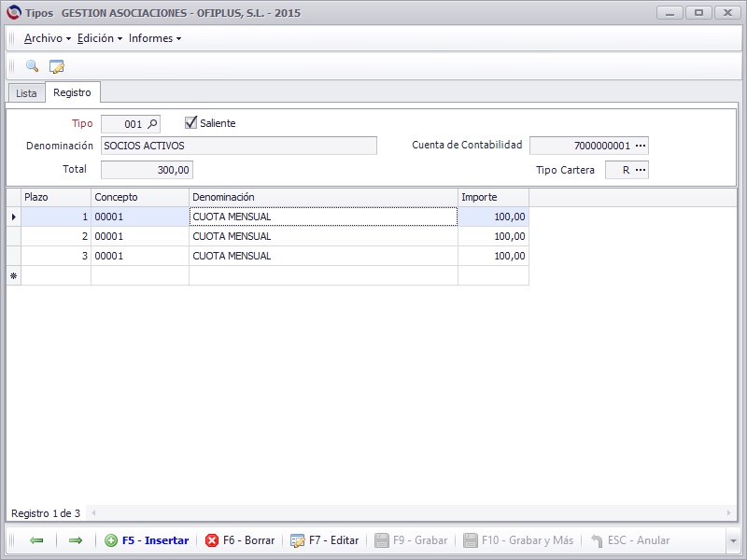Screen dimensions: 747x560
Task: Click the application logo in title bar
Action: [14, 12]
